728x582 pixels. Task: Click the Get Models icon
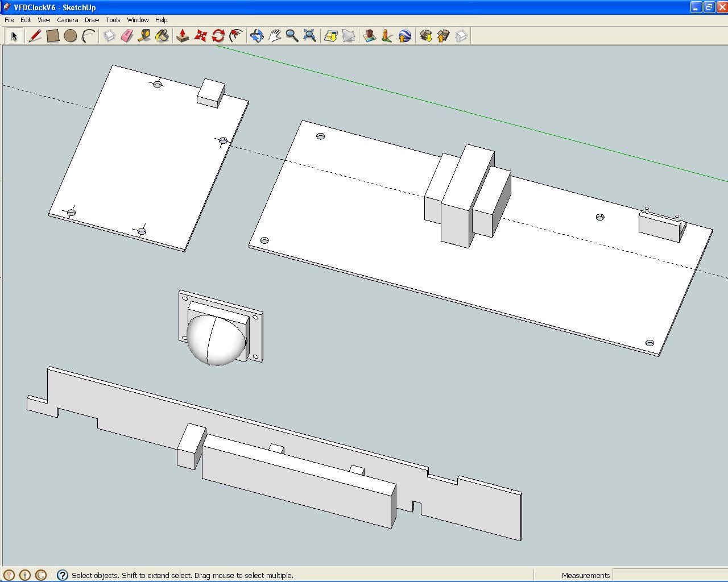[x=370, y=36]
